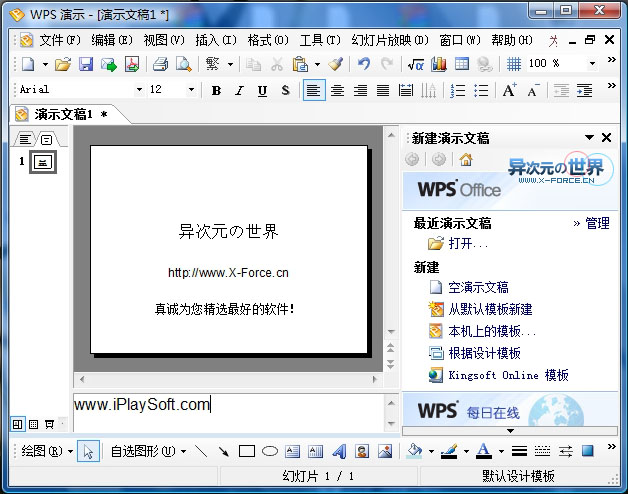The height and width of the screenshot is (494, 628).
Task: Create a new blank document icon
Action: click(x=28, y=64)
